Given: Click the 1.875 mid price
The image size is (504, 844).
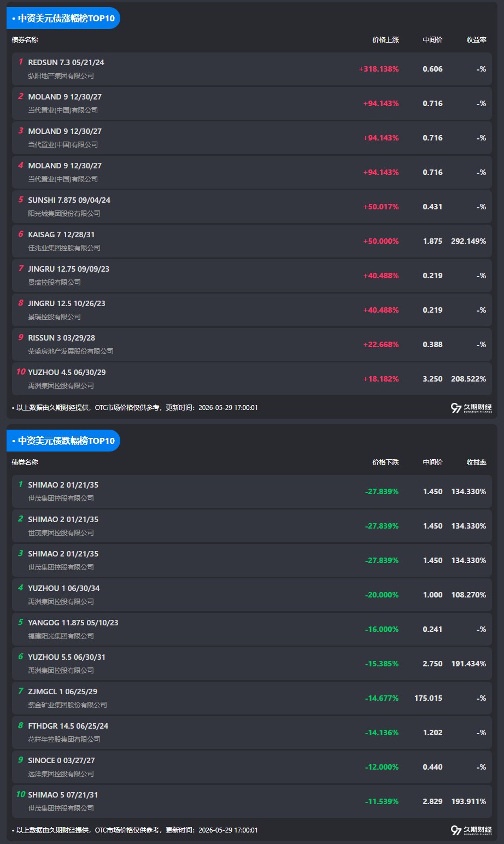Looking at the screenshot, I should pyautogui.click(x=432, y=242).
